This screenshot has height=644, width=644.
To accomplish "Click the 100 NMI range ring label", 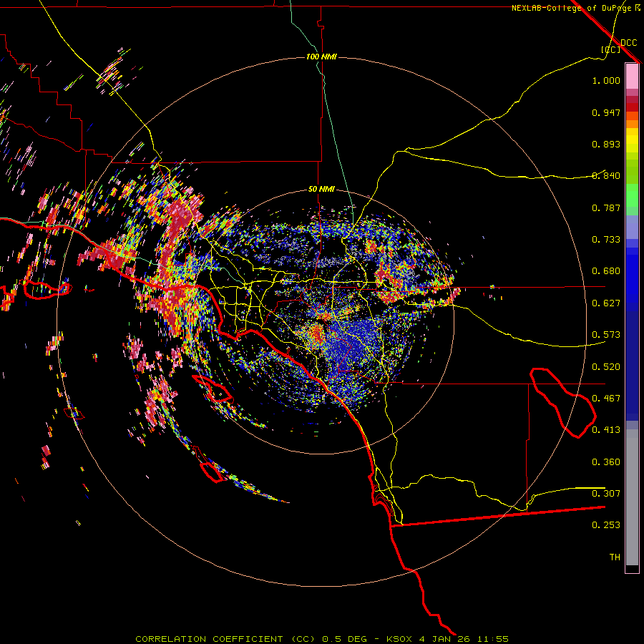I will coord(321,57).
